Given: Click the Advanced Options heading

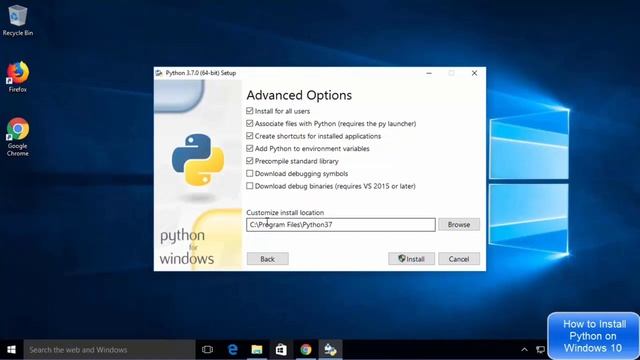Looking at the screenshot, I should (x=299, y=95).
